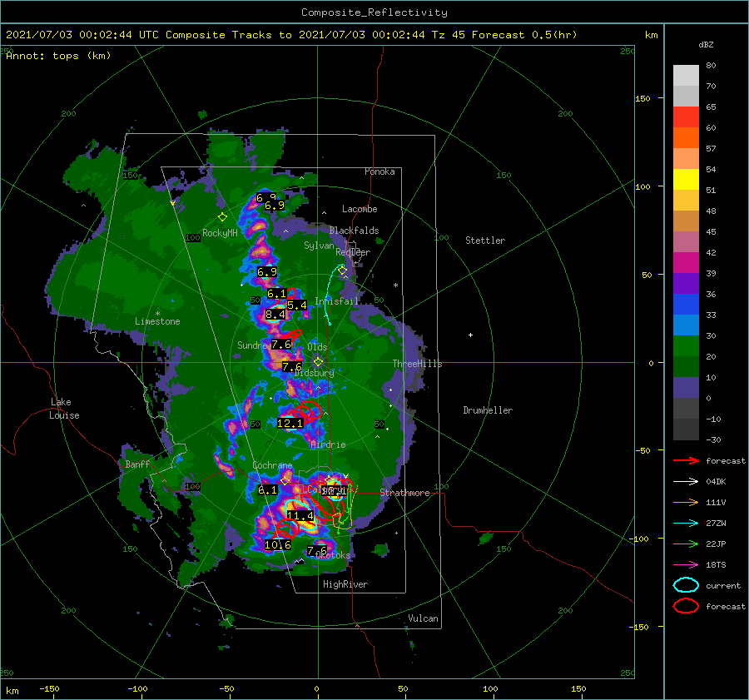Click the storm top label 5.4
The image size is (749, 700).
[296, 305]
